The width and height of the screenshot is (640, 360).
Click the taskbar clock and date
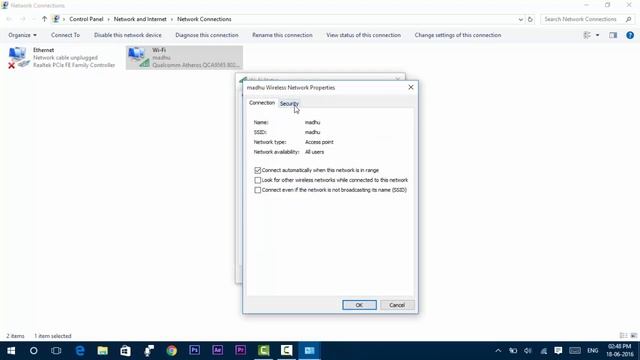click(620, 351)
